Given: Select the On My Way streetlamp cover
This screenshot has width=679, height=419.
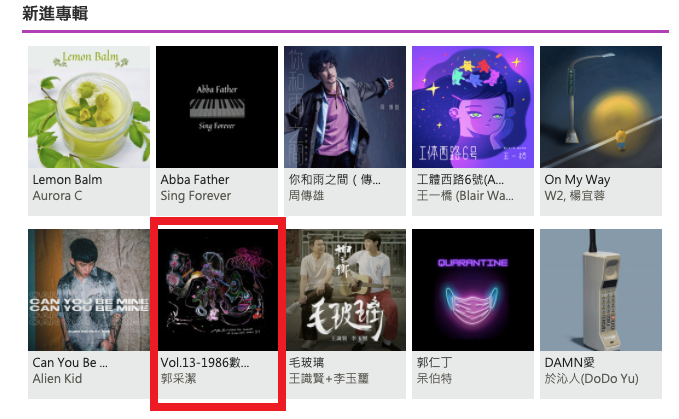Looking at the screenshot, I should tap(601, 107).
